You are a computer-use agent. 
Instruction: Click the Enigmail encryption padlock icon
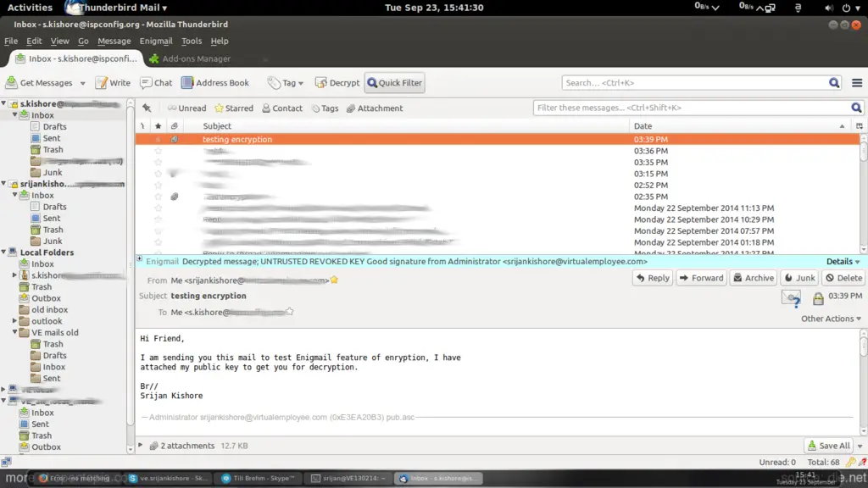(818, 299)
